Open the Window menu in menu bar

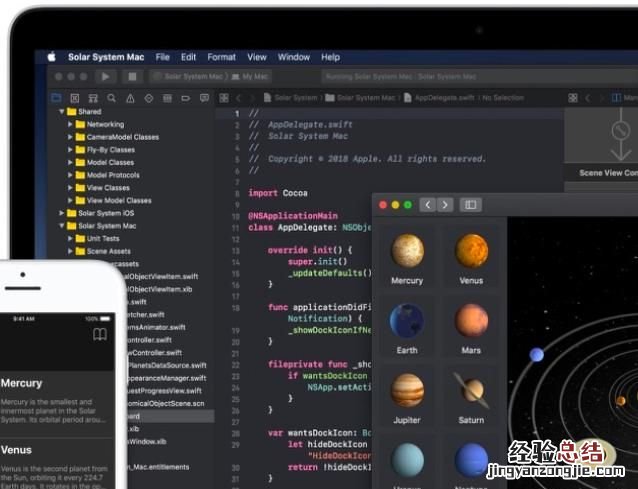(x=293, y=57)
